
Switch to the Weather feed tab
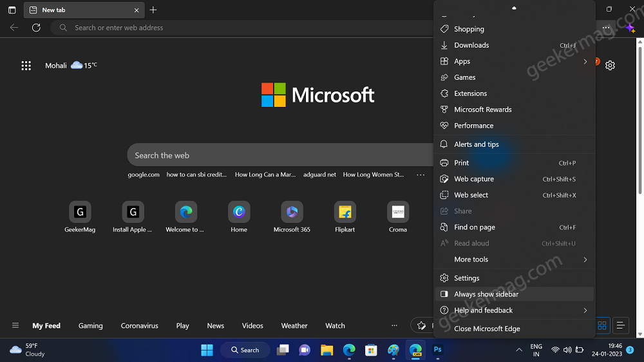pos(294,325)
